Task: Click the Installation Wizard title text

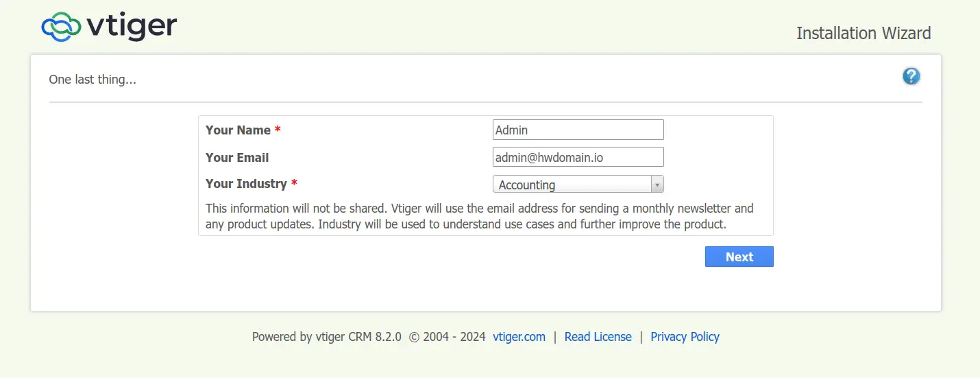Action: coord(863,33)
